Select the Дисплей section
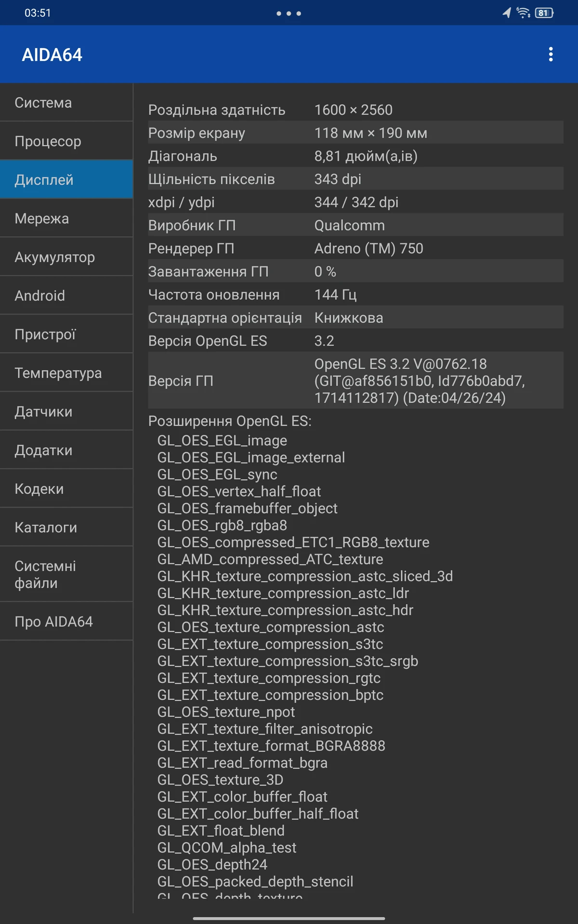578x924 pixels. [x=66, y=180]
